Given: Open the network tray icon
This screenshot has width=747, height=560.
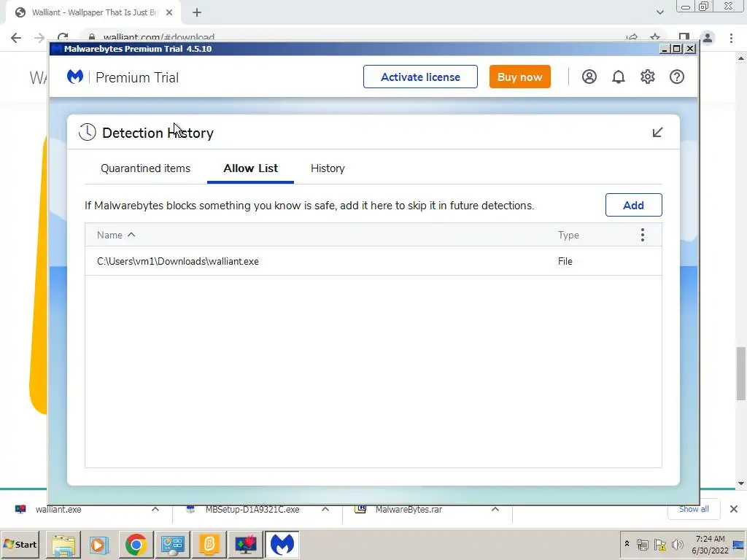Looking at the screenshot, I should tap(643, 544).
